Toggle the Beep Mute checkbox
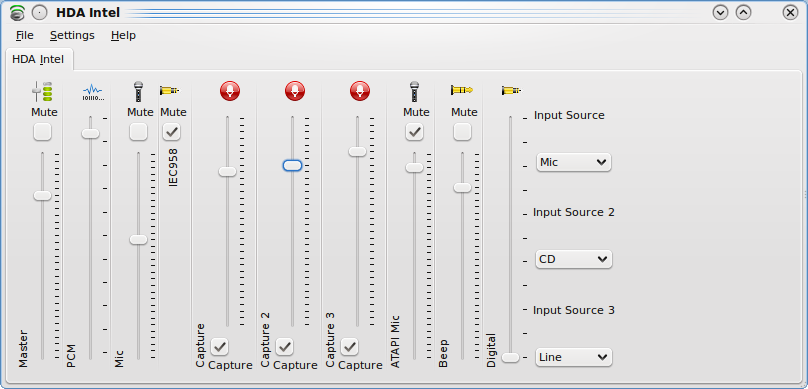The width and height of the screenshot is (808, 389). point(462,132)
